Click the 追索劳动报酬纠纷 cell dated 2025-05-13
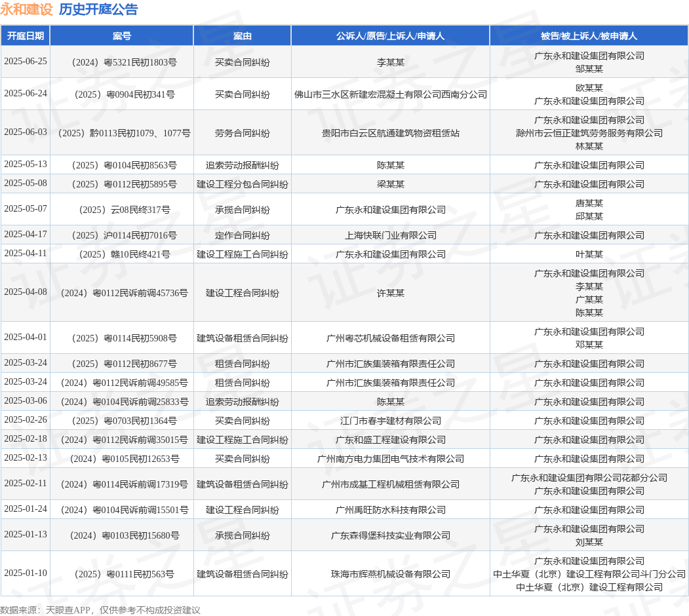 pos(242,165)
